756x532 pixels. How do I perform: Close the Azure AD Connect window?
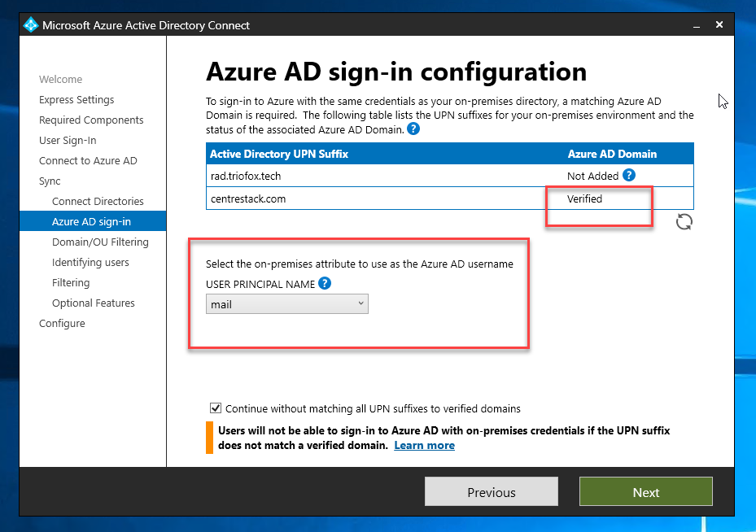coord(719,24)
